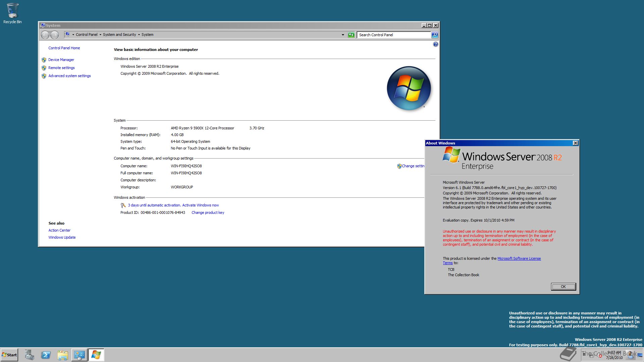The image size is (644, 362).
Task: Open the Start menu
Action: [x=9, y=355]
